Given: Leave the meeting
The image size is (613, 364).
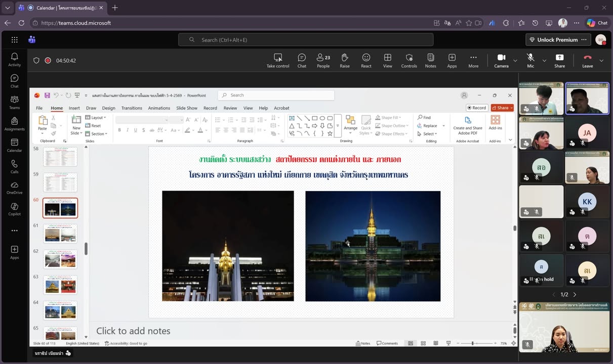Looking at the screenshot, I should tap(587, 60).
